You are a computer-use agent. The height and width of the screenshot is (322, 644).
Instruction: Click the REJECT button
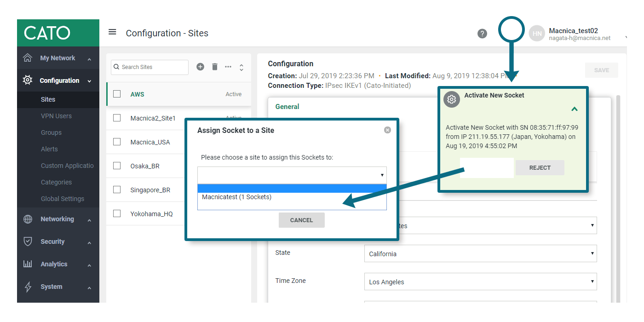click(x=540, y=167)
